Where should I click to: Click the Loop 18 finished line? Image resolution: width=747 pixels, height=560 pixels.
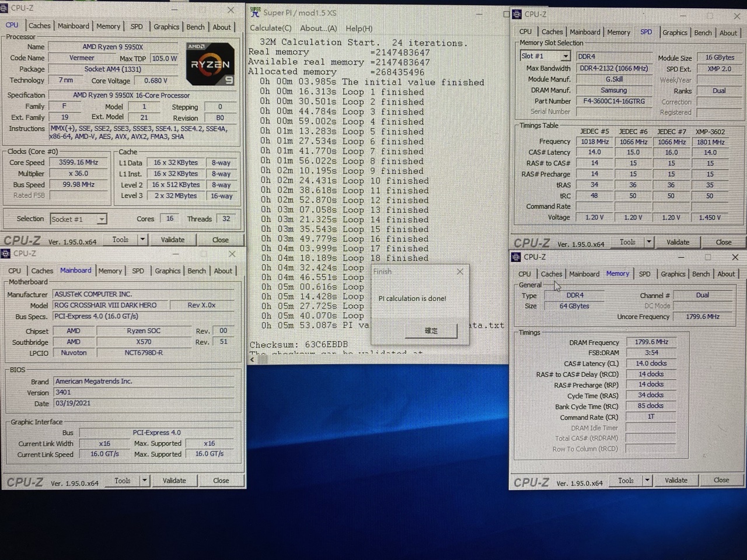pos(344,258)
